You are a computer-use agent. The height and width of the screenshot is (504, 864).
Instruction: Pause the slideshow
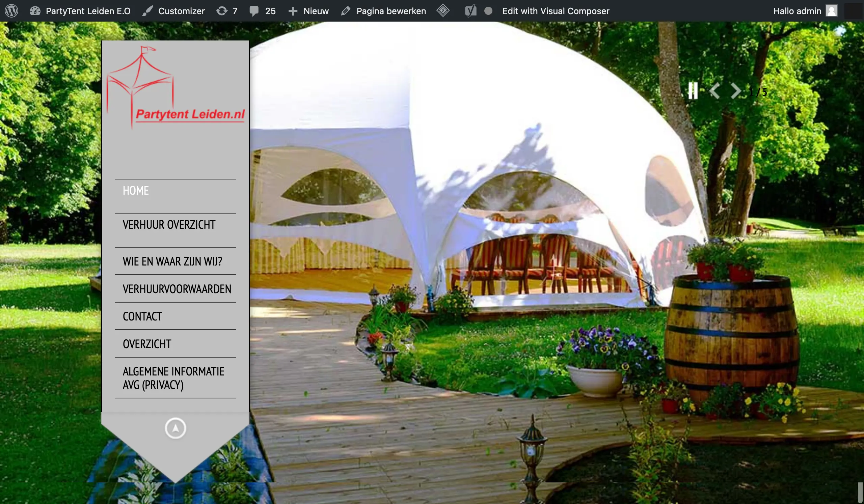click(693, 91)
